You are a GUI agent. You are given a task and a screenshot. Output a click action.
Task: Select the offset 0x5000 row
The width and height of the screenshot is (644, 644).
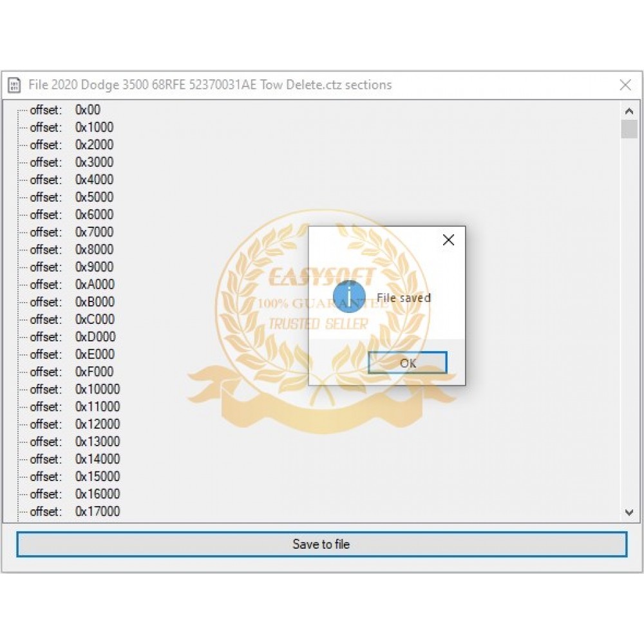[72, 197]
